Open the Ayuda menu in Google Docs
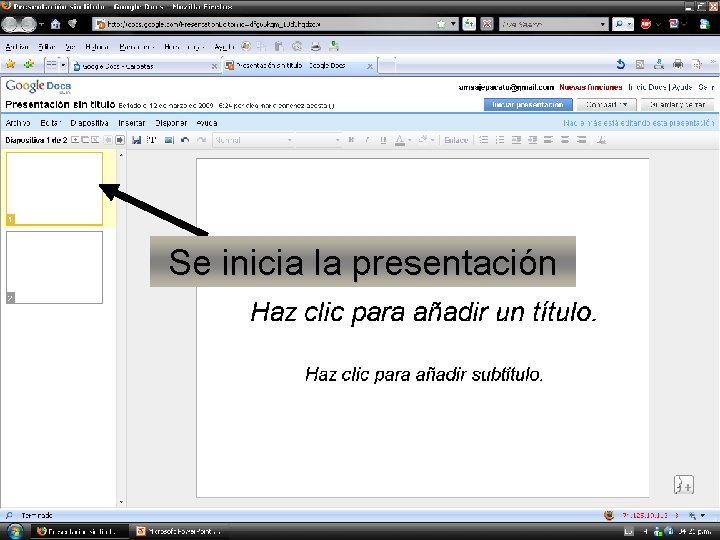The height and width of the screenshot is (540, 720). tap(207, 123)
